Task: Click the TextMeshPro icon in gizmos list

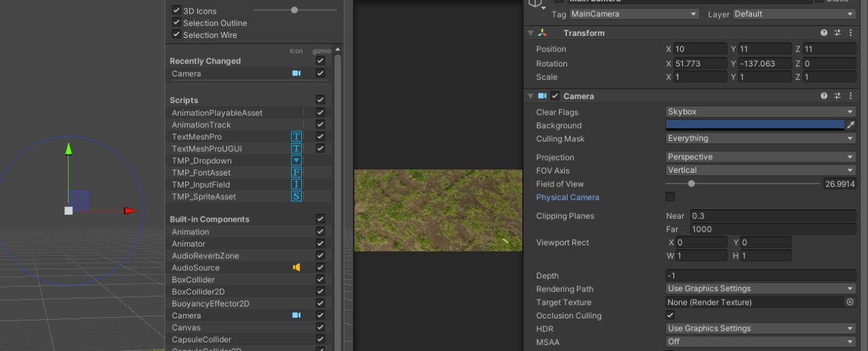Action: pos(296,137)
